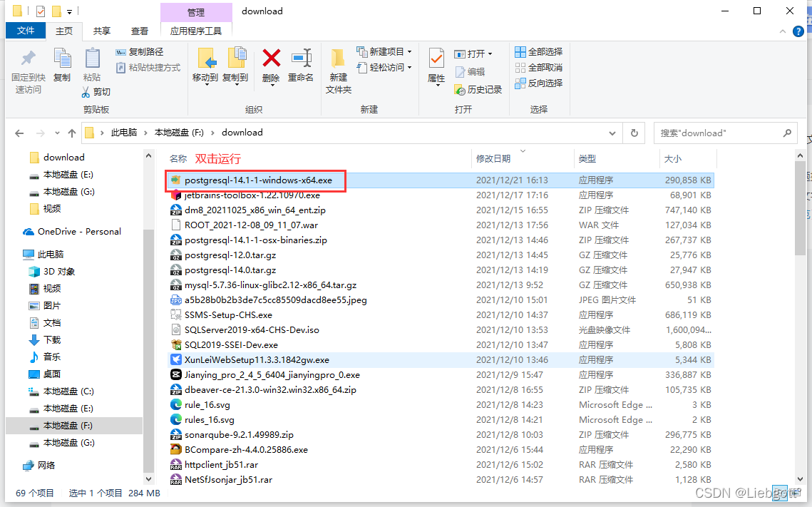
Task: Expand the address bar history dropdown
Action: [612, 133]
